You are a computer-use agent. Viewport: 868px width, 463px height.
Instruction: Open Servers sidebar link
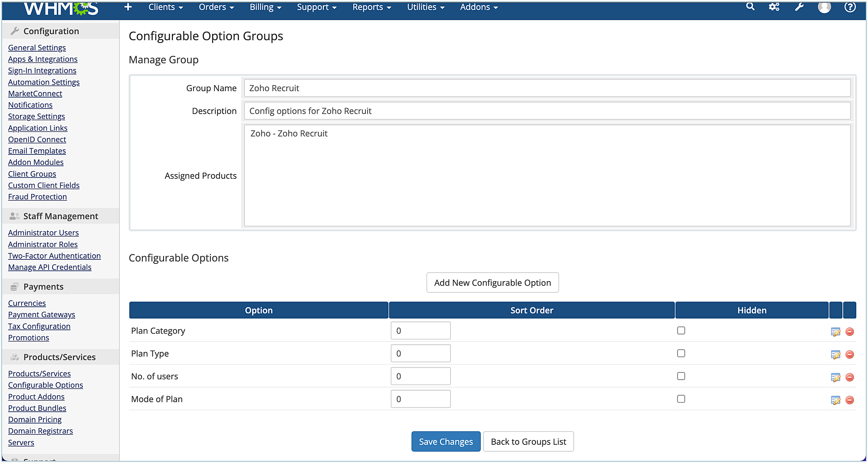tap(21, 443)
